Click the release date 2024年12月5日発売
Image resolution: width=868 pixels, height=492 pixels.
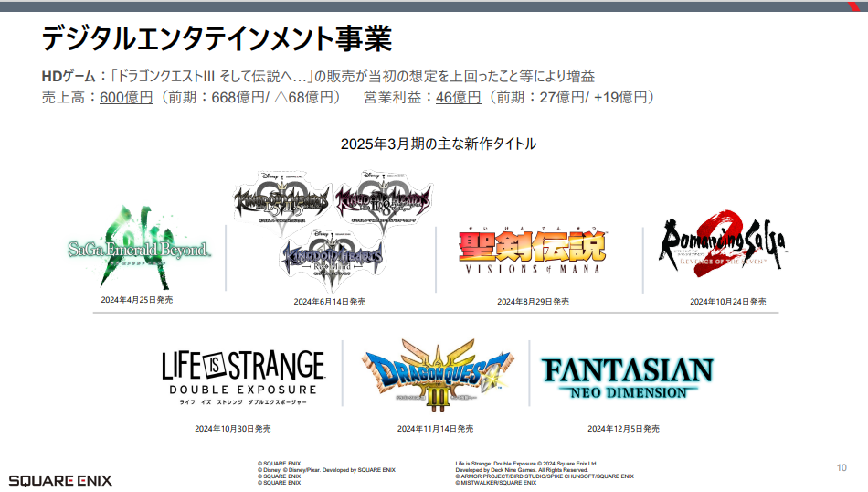623,428
